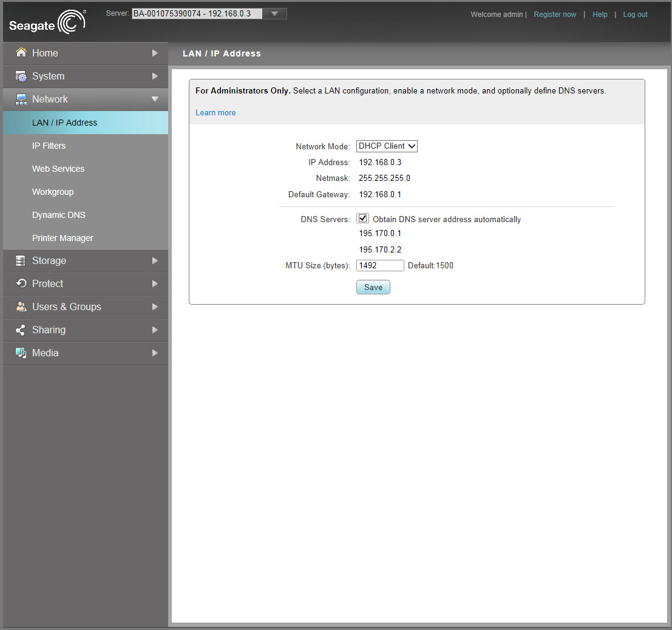
Task: Expand the System menu arrow
Action: tap(155, 76)
